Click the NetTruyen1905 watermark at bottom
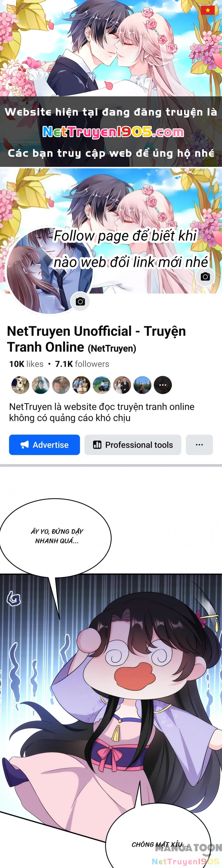 (186, 861)
